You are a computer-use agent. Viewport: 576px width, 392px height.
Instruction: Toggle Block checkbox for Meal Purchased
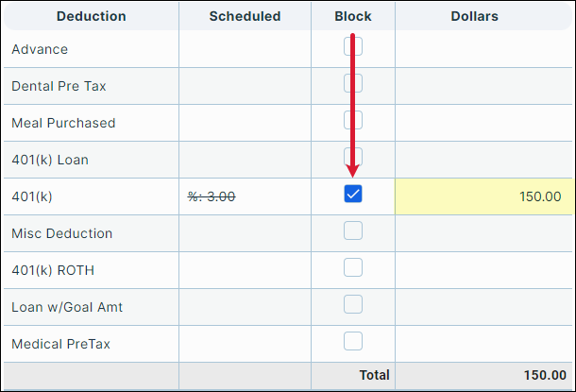[x=353, y=120]
